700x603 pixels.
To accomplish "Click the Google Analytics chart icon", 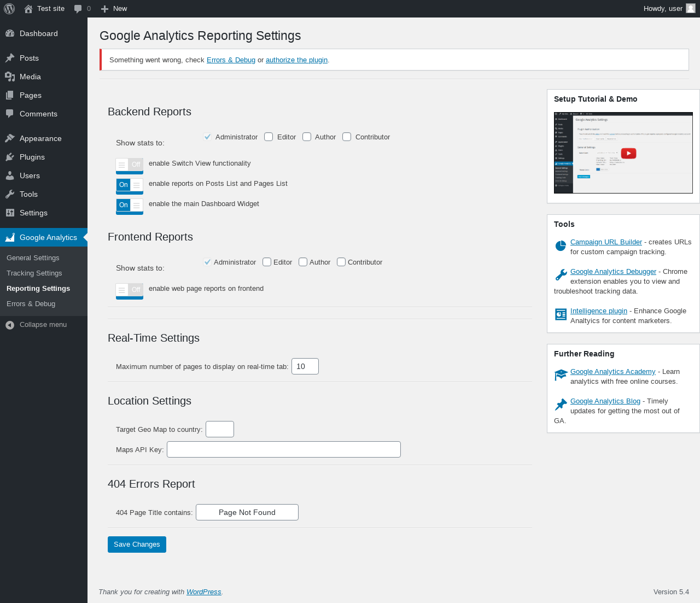I will click(x=10, y=237).
